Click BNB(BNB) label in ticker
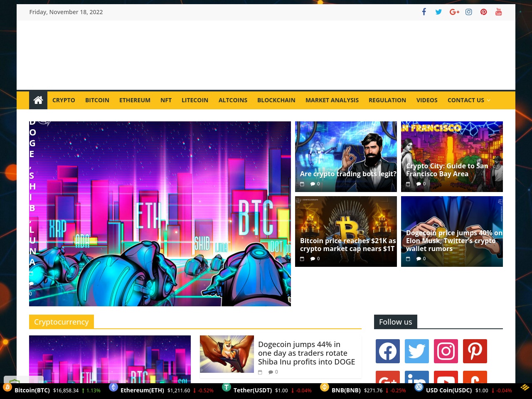This screenshot has height=399, width=532. (x=346, y=390)
